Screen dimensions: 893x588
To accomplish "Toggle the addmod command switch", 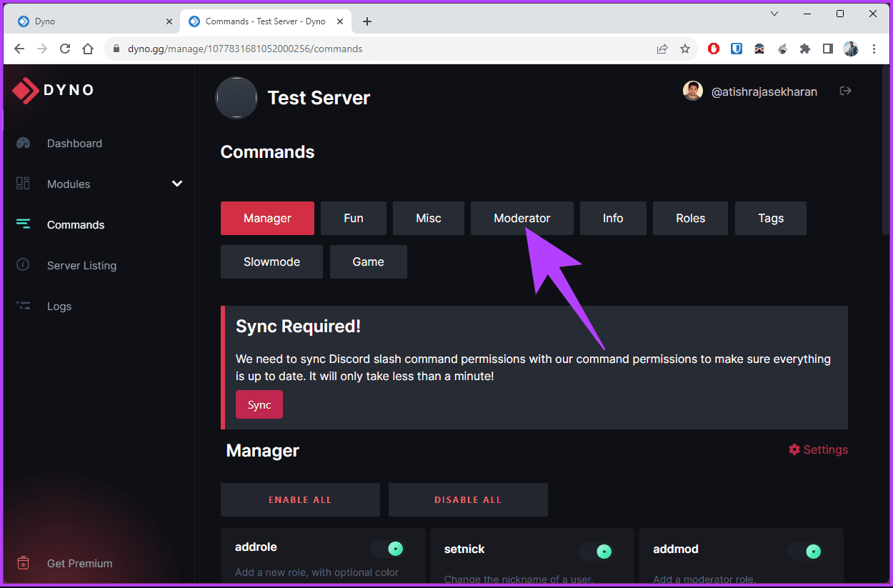I will point(805,551).
